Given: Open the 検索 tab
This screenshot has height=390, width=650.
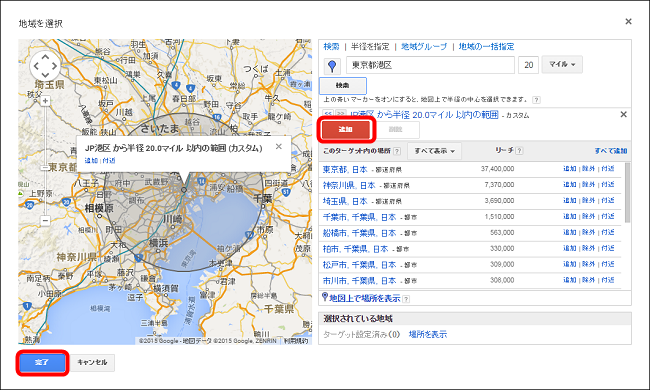Looking at the screenshot, I should point(331,46).
